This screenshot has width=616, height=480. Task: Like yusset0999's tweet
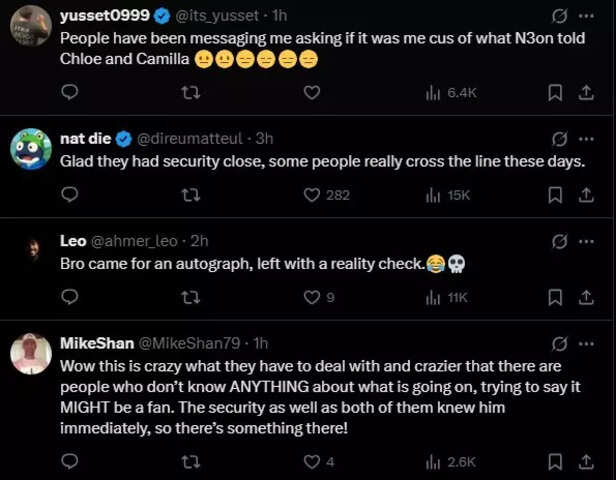pyautogui.click(x=312, y=92)
